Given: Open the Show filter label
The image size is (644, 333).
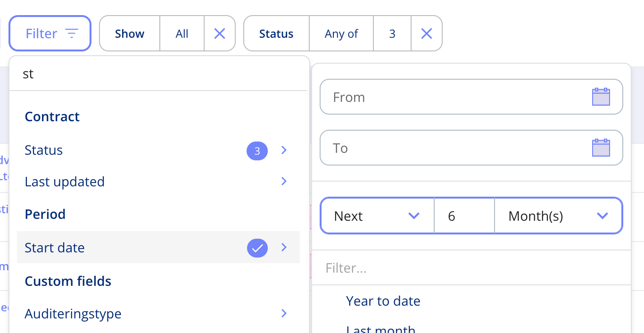Looking at the screenshot, I should click(x=130, y=33).
